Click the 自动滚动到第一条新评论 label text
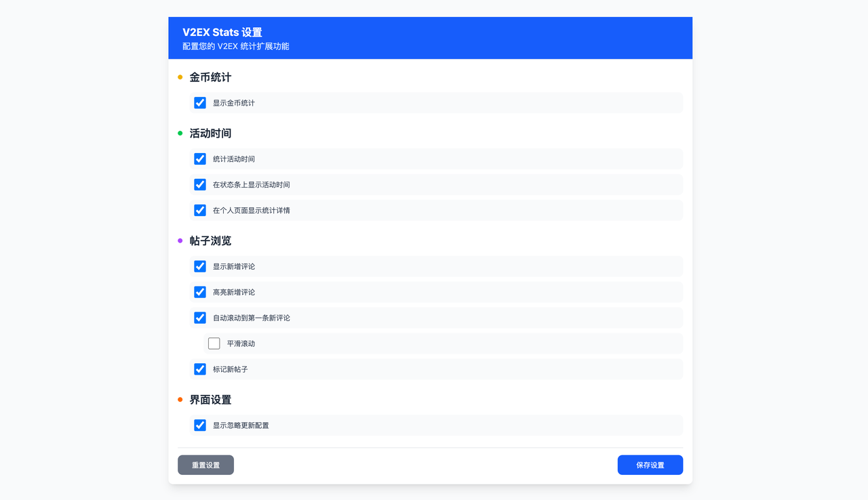The image size is (868, 500). pos(252,318)
